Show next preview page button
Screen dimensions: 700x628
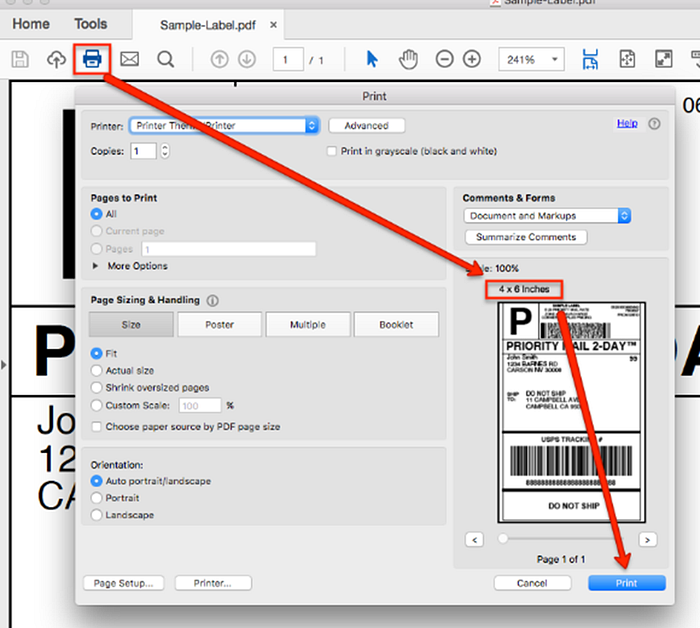point(647,540)
